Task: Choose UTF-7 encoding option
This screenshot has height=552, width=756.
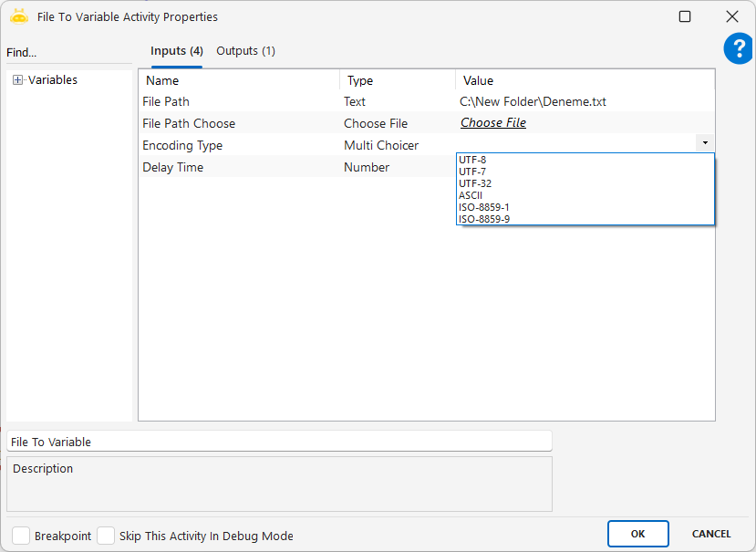Action: coord(472,172)
